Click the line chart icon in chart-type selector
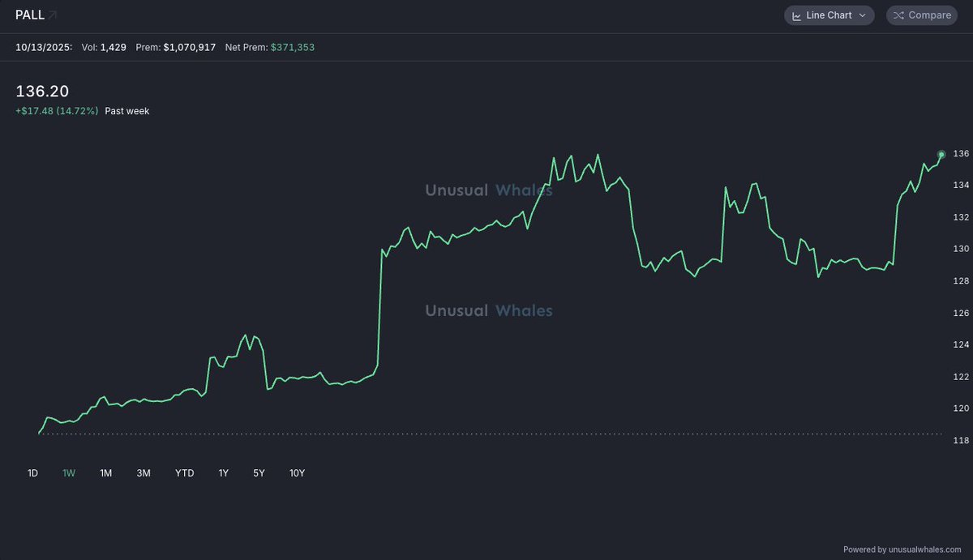Screen dimensions: 973x560 pos(797,15)
